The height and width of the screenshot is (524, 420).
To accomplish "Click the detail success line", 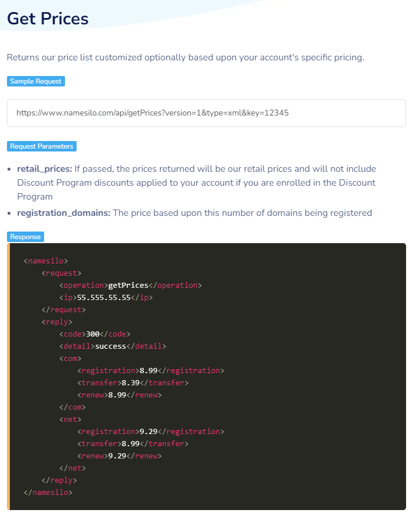I will pyautogui.click(x=113, y=346).
